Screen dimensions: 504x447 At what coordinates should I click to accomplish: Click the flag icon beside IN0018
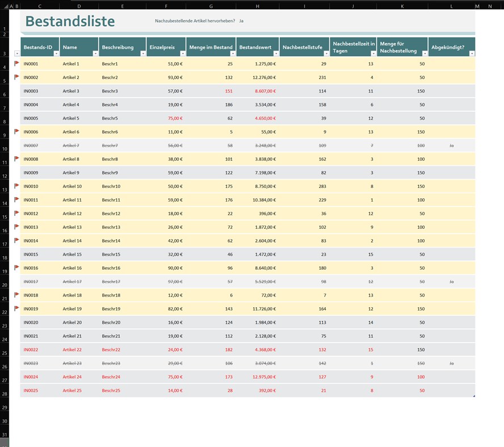pos(16,295)
